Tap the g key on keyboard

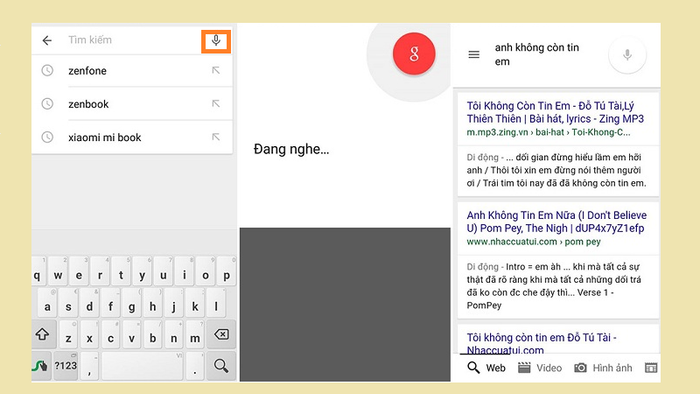click(132, 303)
